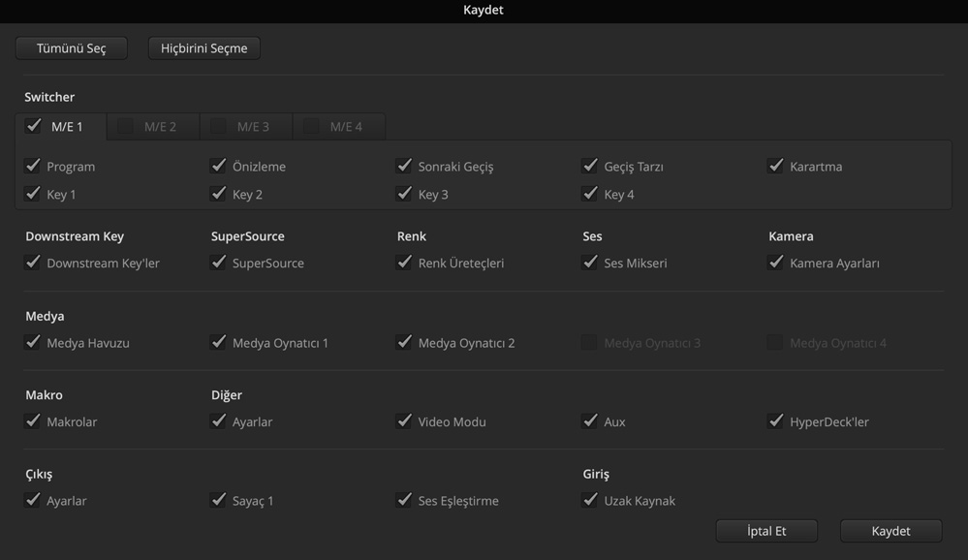Click the Tümünü Seç button
The height and width of the screenshot is (560, 968).
[71, 48]
